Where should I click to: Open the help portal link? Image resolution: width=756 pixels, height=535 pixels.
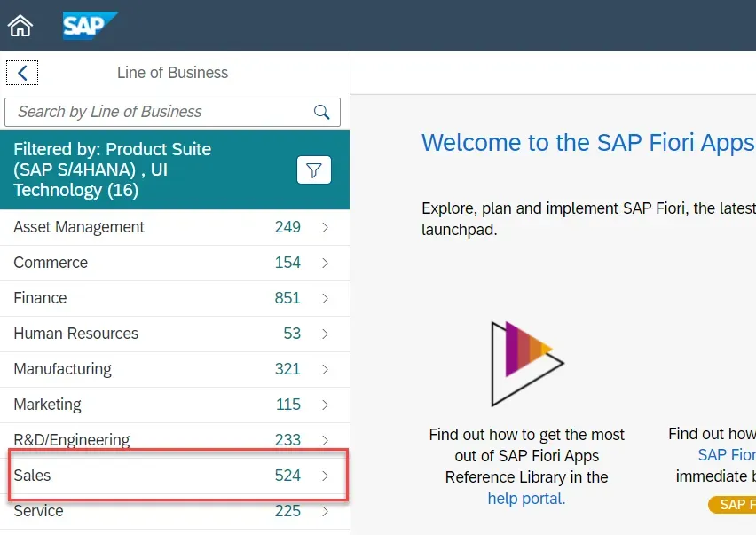[x=526, y=499]
